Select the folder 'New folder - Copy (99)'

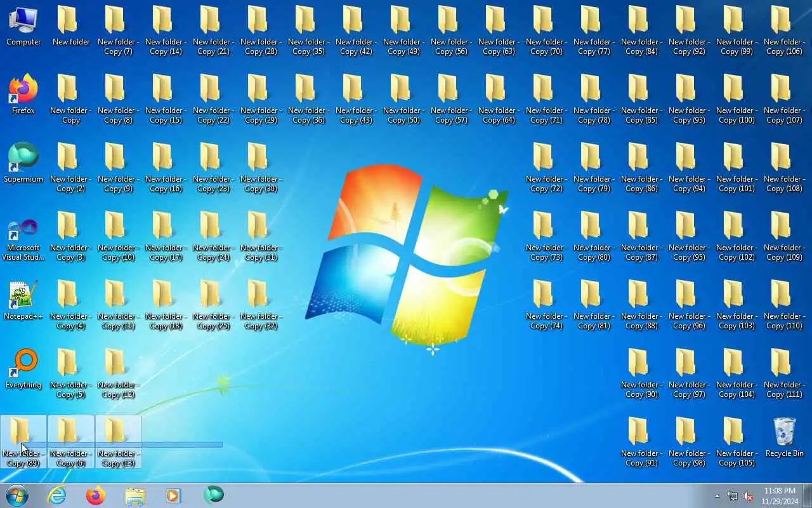coord(737,30)
